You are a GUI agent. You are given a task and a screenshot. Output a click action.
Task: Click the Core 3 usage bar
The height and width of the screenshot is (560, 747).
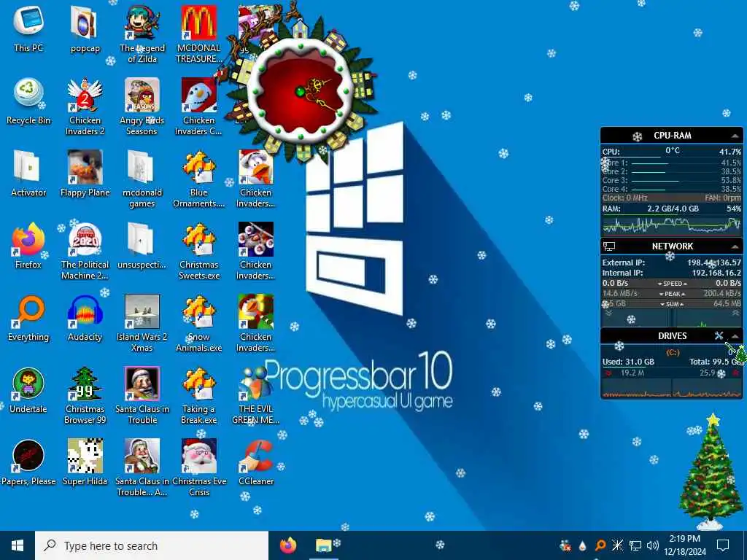click(x=655, y=181)
